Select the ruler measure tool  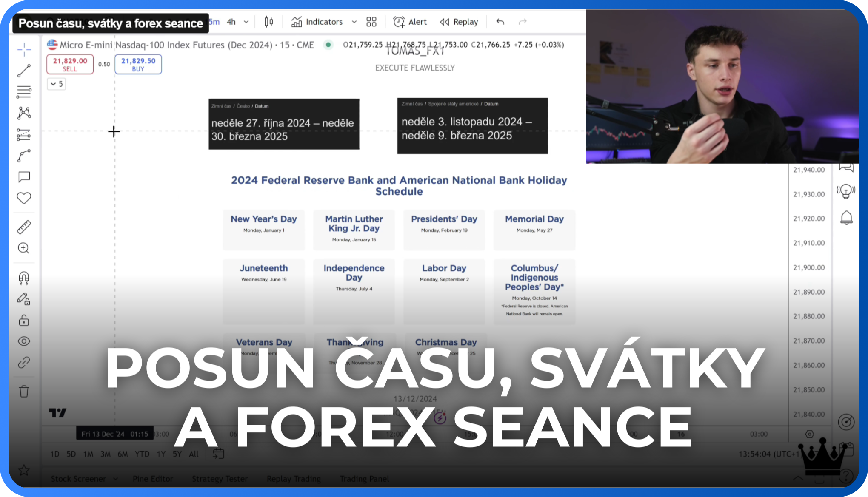click(x=24, y=227)
